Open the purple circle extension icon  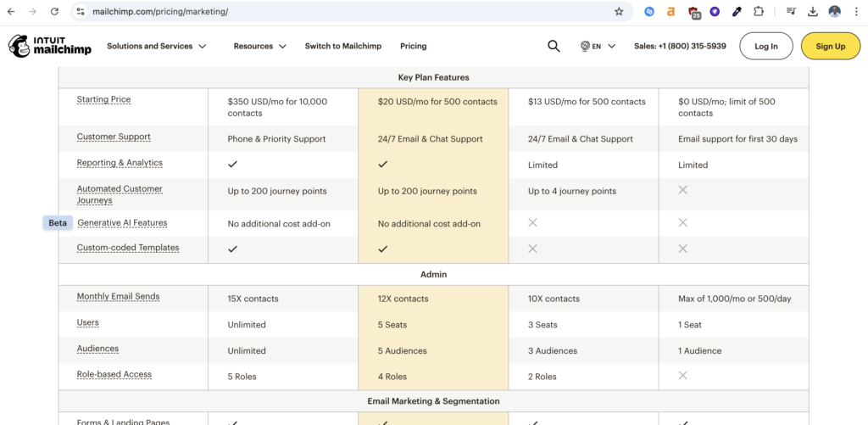tap(715, 12)
